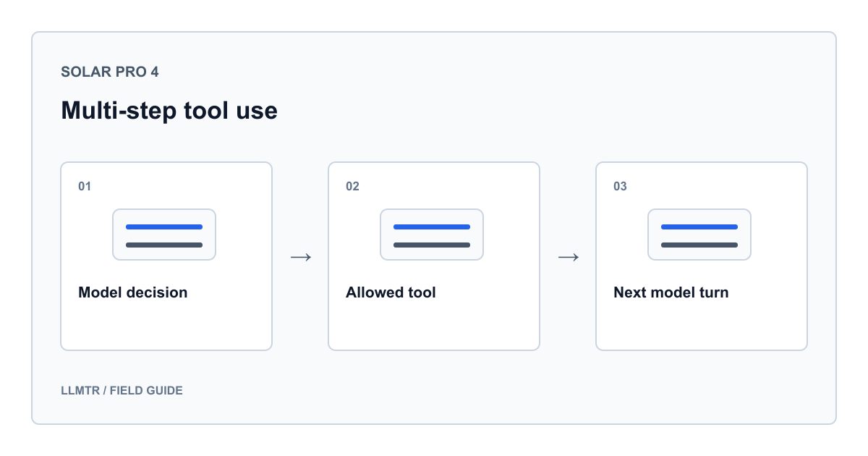This screenshot has height=456, width=868.
Task: Select the Allowed tool label
Action: [391, 292]
